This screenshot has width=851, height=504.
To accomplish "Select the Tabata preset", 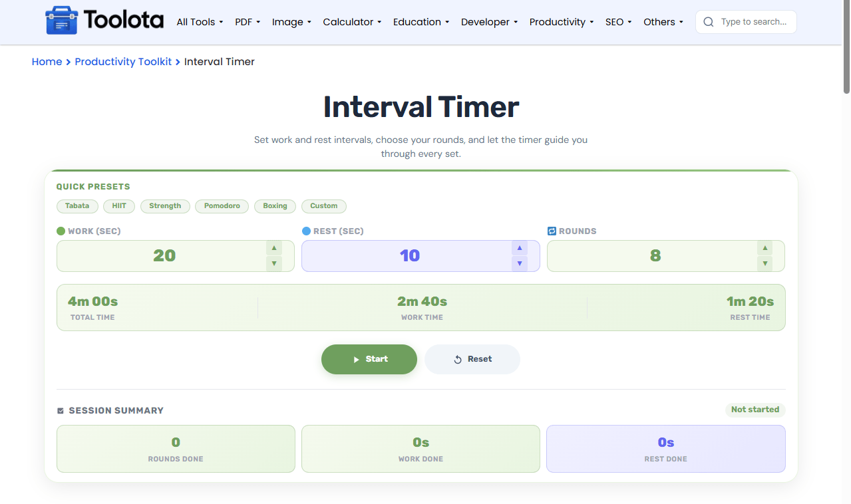I will click(77, 206).
